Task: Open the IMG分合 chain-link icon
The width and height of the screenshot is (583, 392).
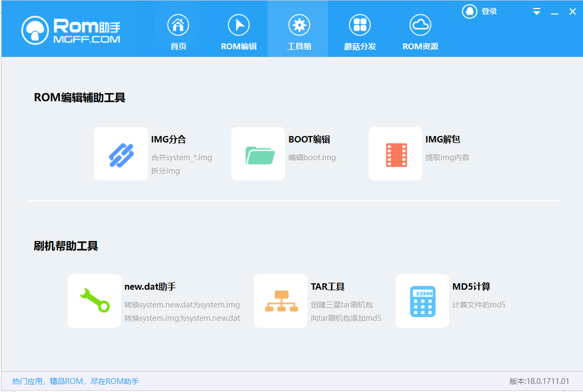Action: coord(121,154)
